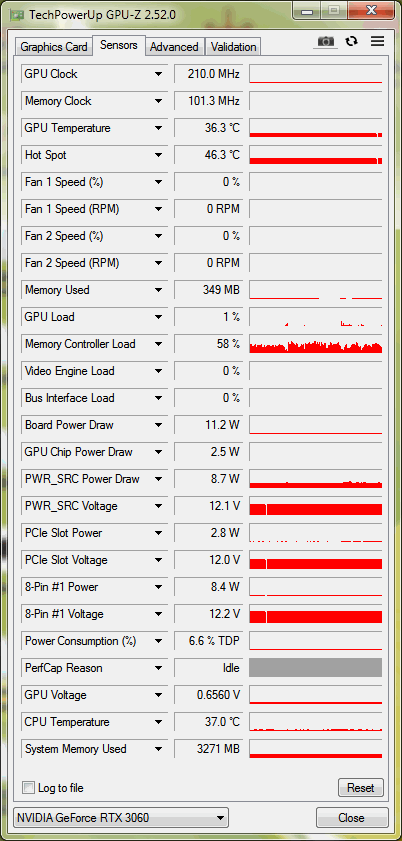Click the PWR_SRC Voltage history graph

pos(316,506)
